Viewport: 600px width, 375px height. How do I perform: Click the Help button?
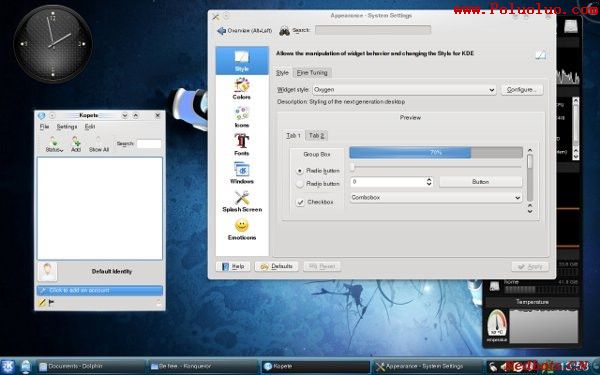coord(233,266)
